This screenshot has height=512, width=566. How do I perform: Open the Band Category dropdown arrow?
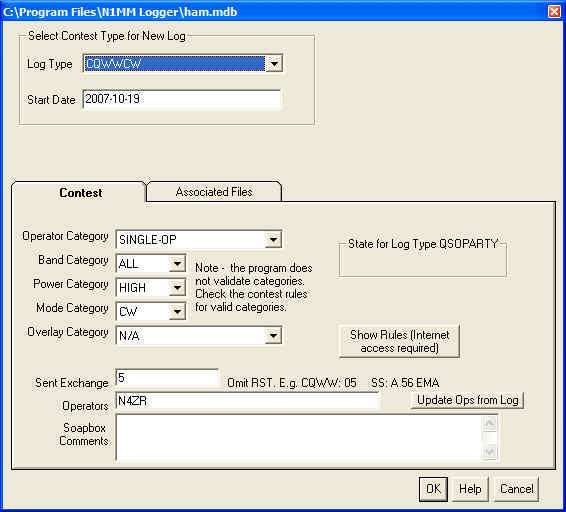tap(177, 264)
